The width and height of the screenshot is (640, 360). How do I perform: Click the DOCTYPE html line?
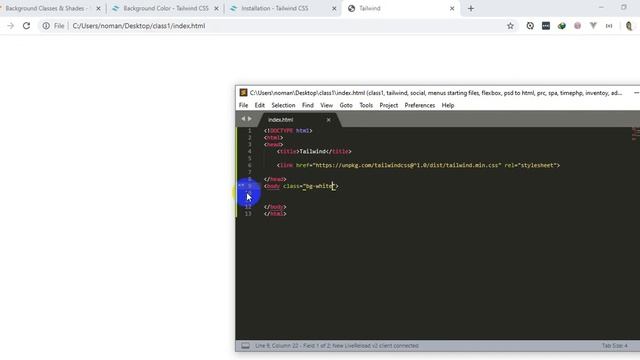pyautogui.click(x=288, y=131)
